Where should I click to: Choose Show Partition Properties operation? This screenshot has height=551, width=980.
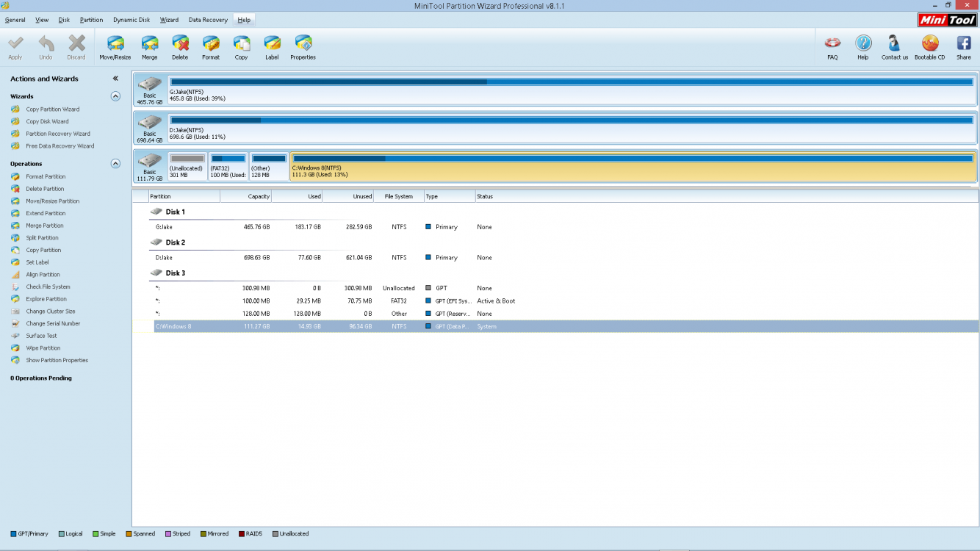pyautogui.click(x=57, y=360)
